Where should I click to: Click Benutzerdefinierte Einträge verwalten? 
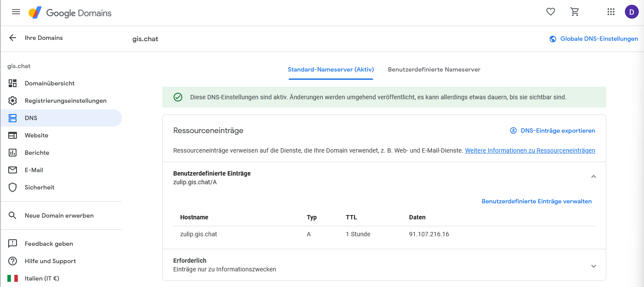[x=537, y=201]
